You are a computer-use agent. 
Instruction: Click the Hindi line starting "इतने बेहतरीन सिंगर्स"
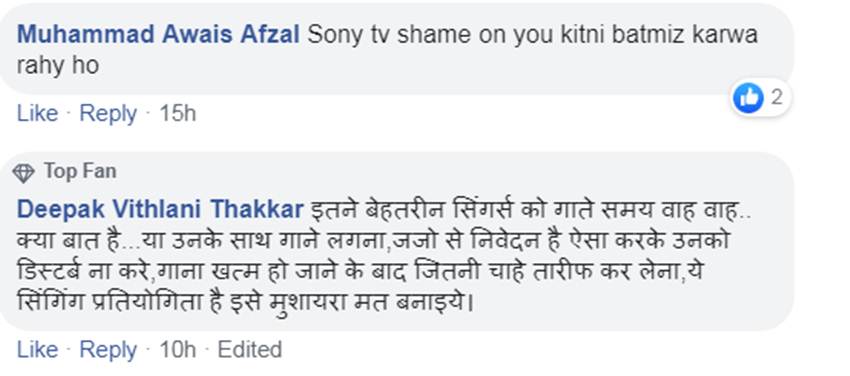point(531,211)
